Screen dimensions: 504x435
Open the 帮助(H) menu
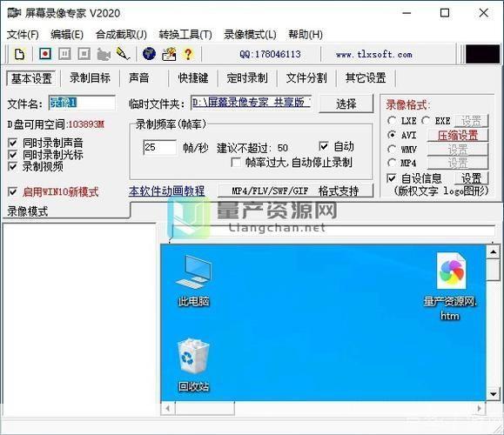click(306, 35)
